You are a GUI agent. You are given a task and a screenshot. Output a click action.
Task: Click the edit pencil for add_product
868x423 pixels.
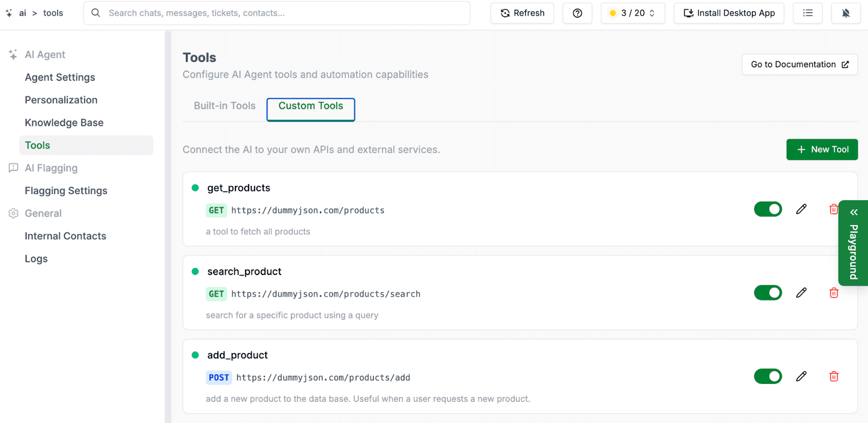tap(801, 376)
